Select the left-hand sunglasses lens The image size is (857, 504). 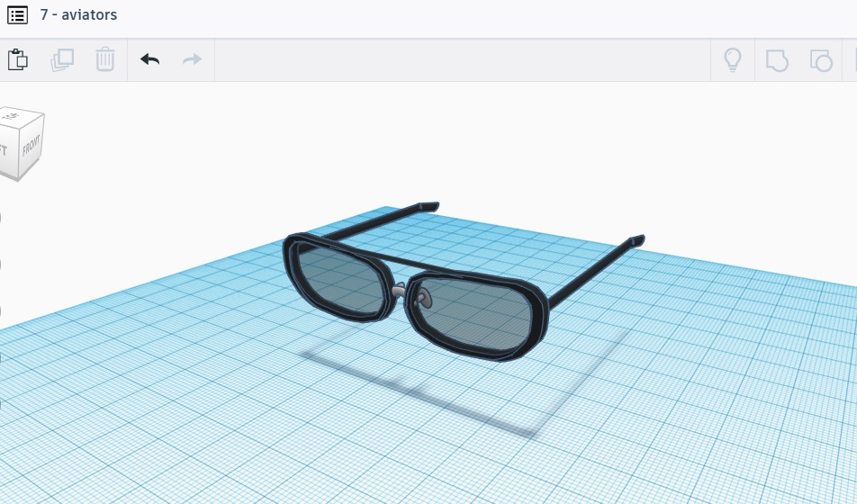click(x=338, y=279)
